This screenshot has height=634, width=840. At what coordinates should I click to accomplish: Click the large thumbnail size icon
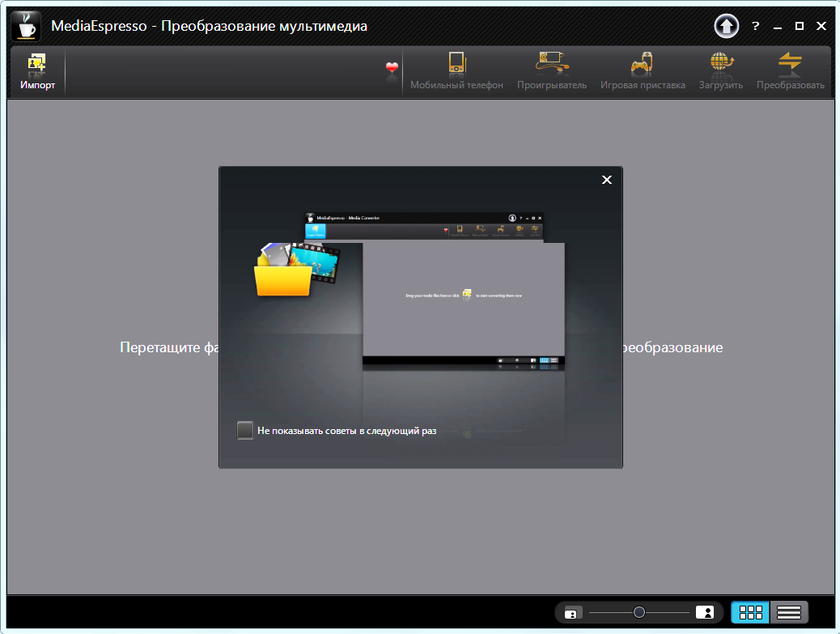pos(705,612)
